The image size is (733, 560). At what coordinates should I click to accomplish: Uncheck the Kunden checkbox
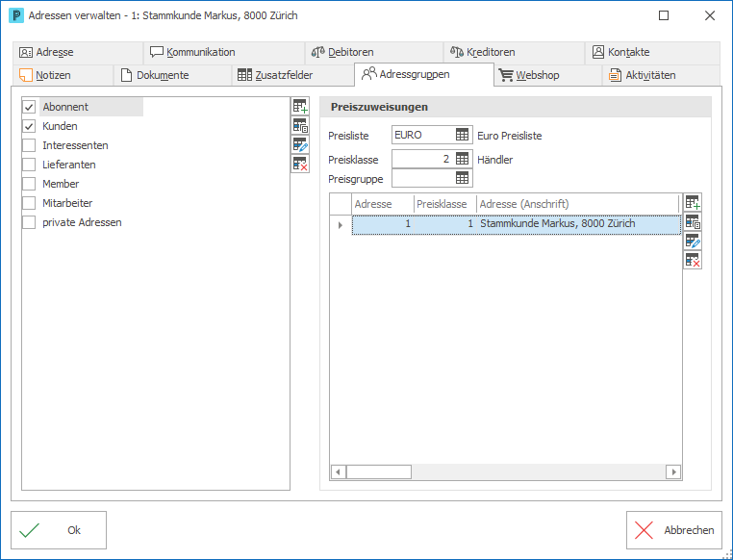tap(29, 126)
